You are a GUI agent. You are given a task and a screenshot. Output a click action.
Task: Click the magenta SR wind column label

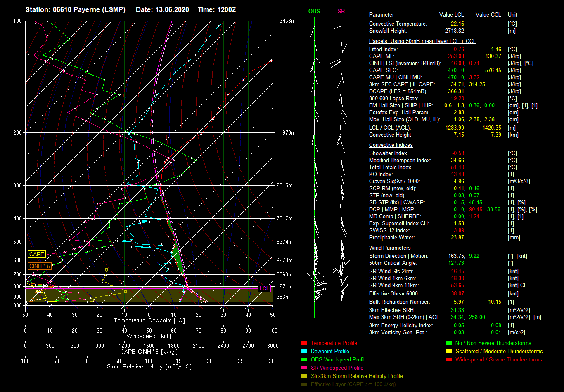tap(341, 12)
